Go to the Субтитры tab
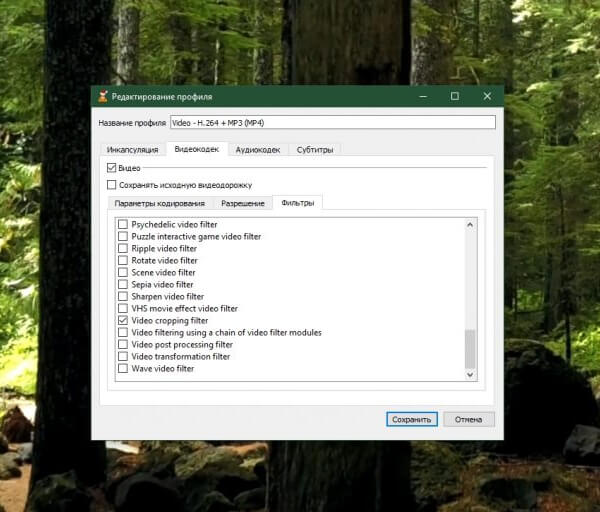 [x=314, y=150]
